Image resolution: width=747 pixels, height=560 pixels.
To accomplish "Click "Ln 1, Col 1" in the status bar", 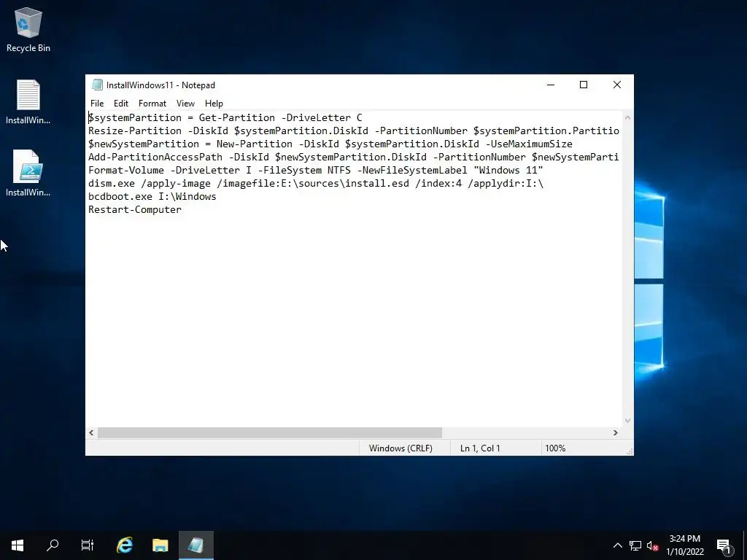I will tap(480, 448).
